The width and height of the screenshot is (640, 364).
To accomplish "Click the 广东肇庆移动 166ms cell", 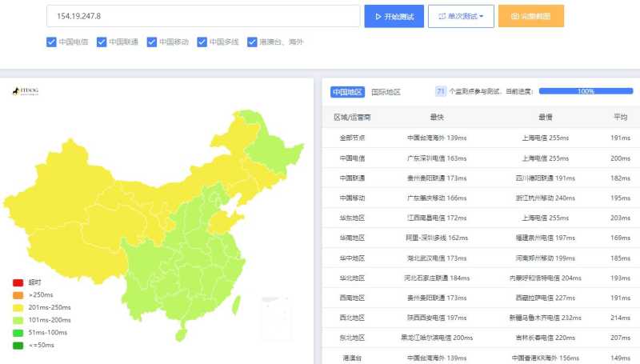I will tap(437, 198).
